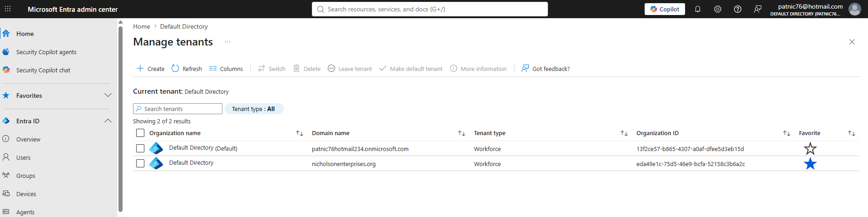Open the settings gear icon

point(718,9)
